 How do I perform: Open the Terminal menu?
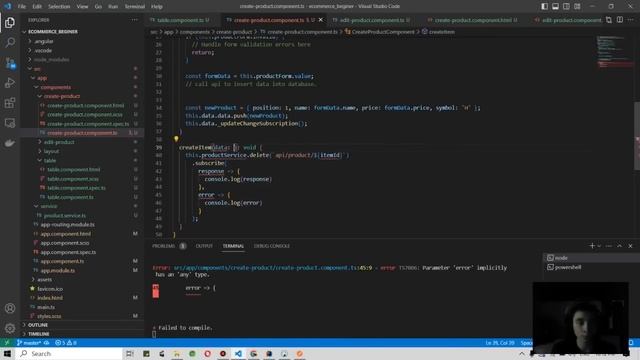click(135, 6)
